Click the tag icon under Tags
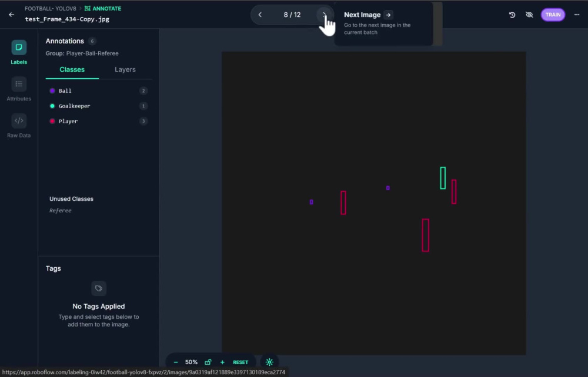 [99, 288]
